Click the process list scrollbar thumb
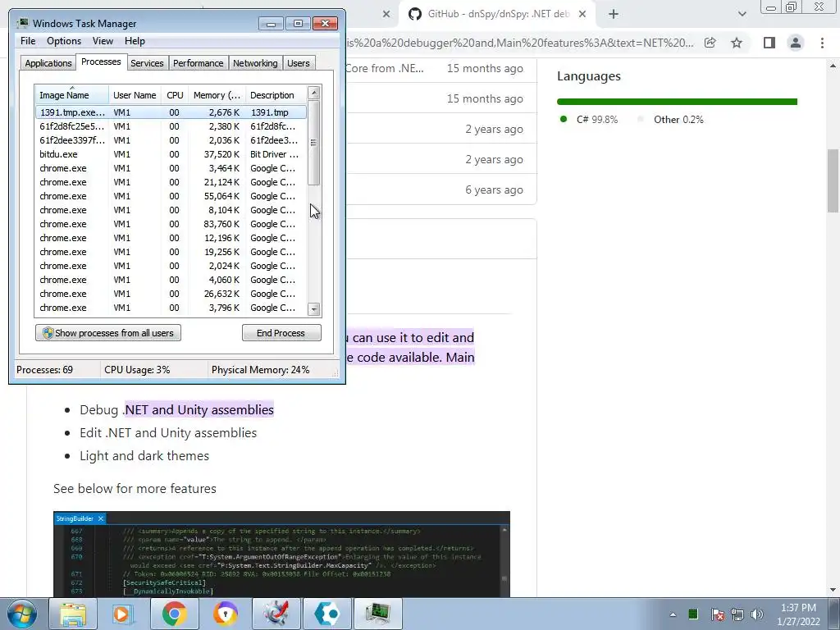 pyautogui.click(x=314, y=143)
